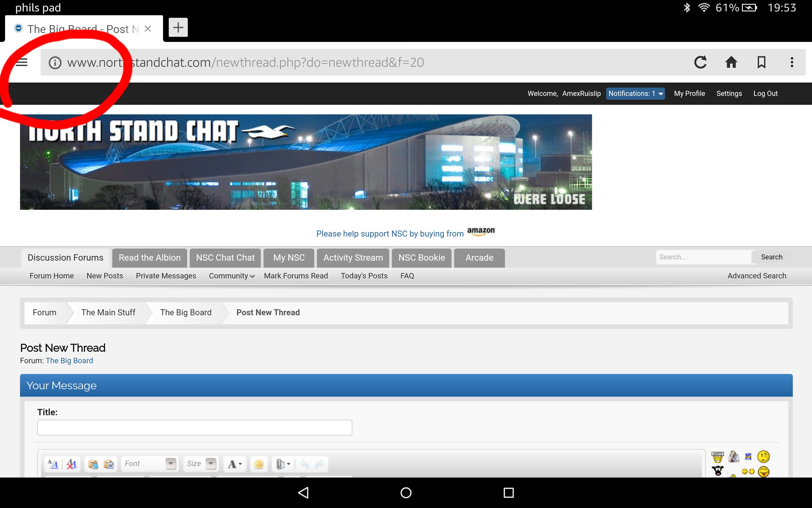The image size is (812, 508).
Task: Go to The Main Stuff breadcrumb
Action: click(108, 312)
